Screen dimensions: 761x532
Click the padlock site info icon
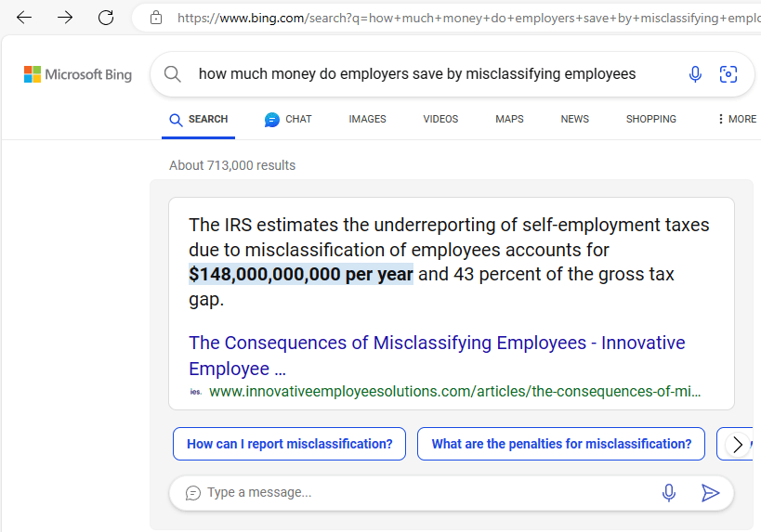(156, 18)
